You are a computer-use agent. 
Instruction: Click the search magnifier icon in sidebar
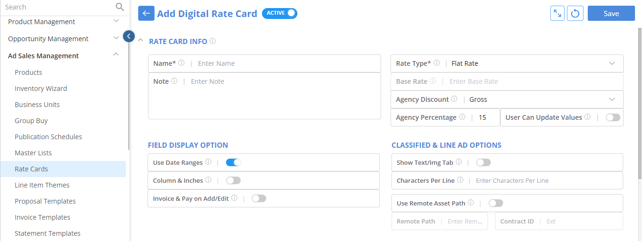tap(120, 7)
